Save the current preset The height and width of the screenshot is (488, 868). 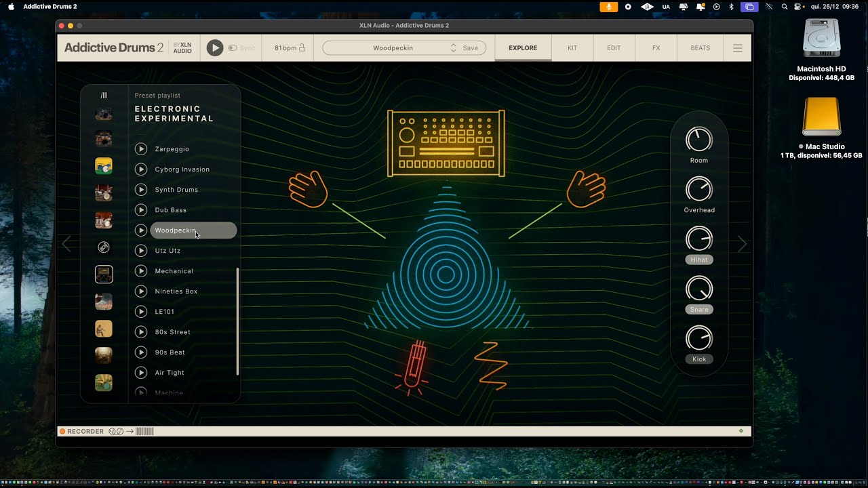coord(470,48)
